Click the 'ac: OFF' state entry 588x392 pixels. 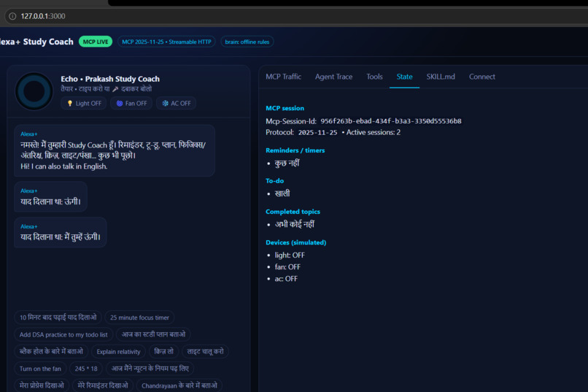pyautogui.click(x=286, y=279)
